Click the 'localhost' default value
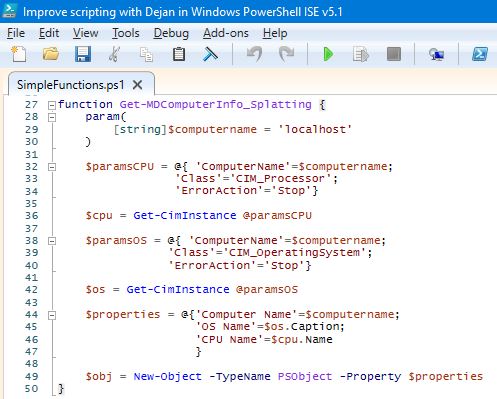The image size is (497, 399). click(315, 129)
